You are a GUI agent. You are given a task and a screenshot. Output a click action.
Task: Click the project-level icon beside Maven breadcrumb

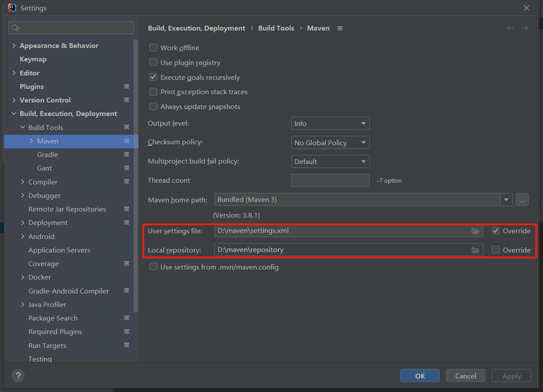pyautogui.click(x=340, y=28)
